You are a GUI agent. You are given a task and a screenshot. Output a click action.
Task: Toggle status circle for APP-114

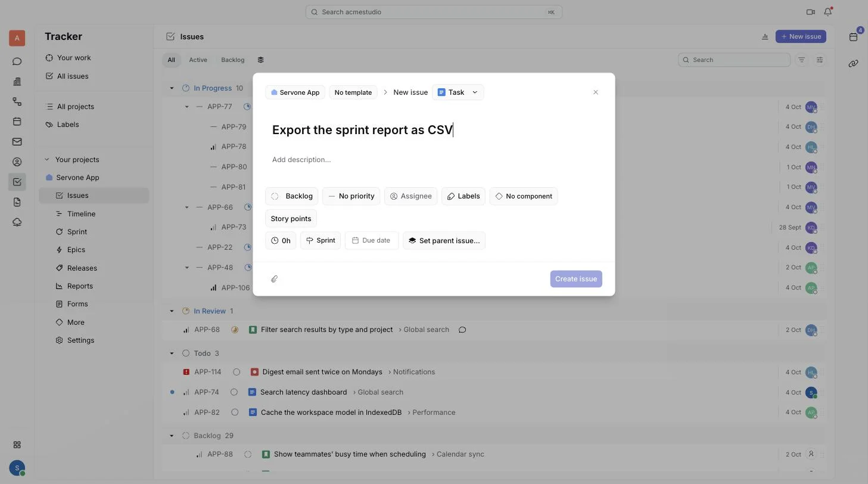click(x=237, y=372)
